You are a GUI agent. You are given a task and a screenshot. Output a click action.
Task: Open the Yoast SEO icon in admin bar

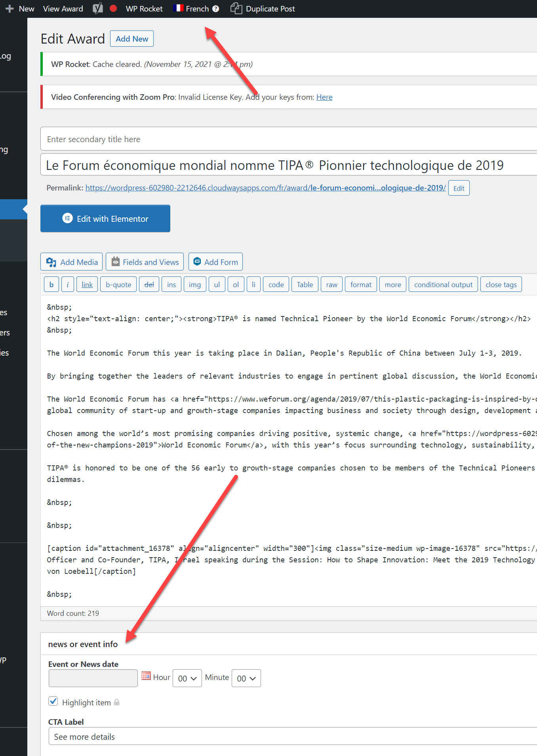click(x=97, y=8)
